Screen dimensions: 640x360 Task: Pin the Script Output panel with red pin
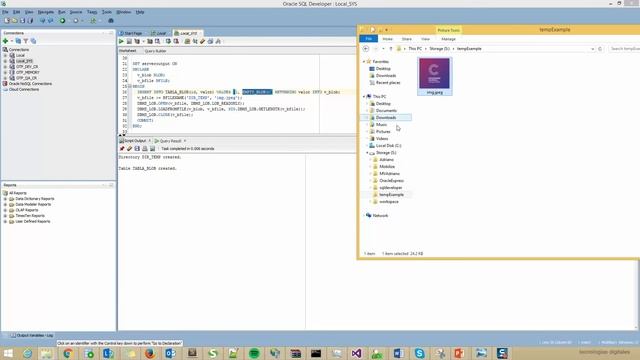[122, 149]
